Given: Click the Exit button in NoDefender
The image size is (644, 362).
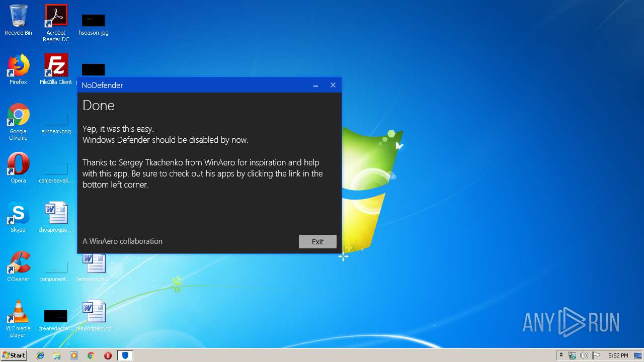Looking at the screenshot, I should (x=317, y=241).
